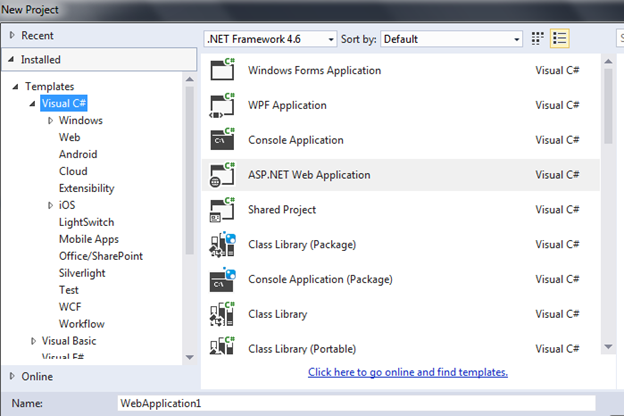Viewport: 624px width, 416px height.
Task: Select the Web template category
Action: pyautogui.click(x=70, y=137)
